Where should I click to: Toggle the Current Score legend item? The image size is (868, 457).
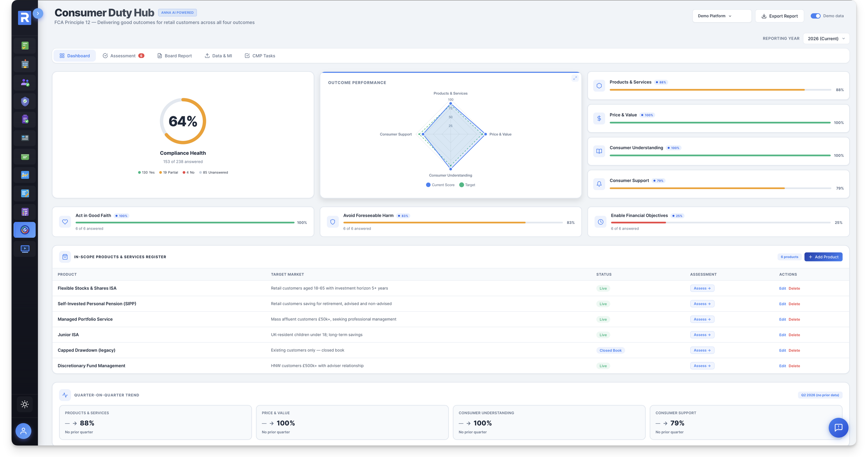(x=440, y=185)
